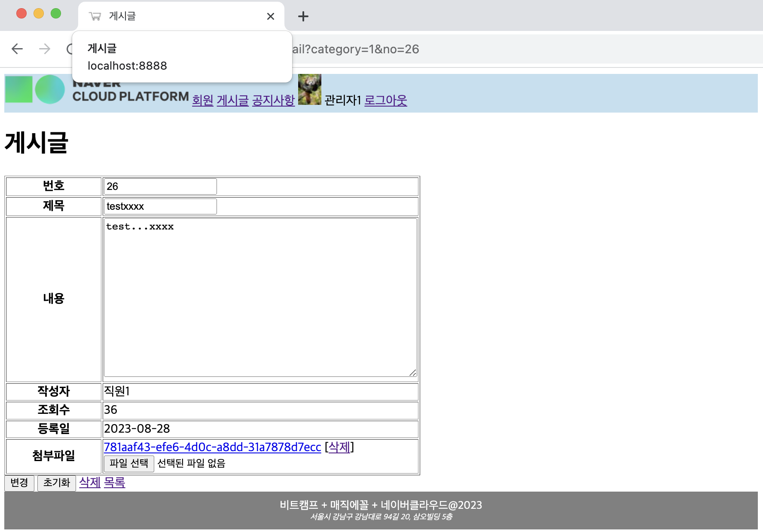Image resolution: width=763 pixels, height=532 pixels.
Task: Click the 등록일 row header
Action: pyautogui.click(x=54, y=430)
